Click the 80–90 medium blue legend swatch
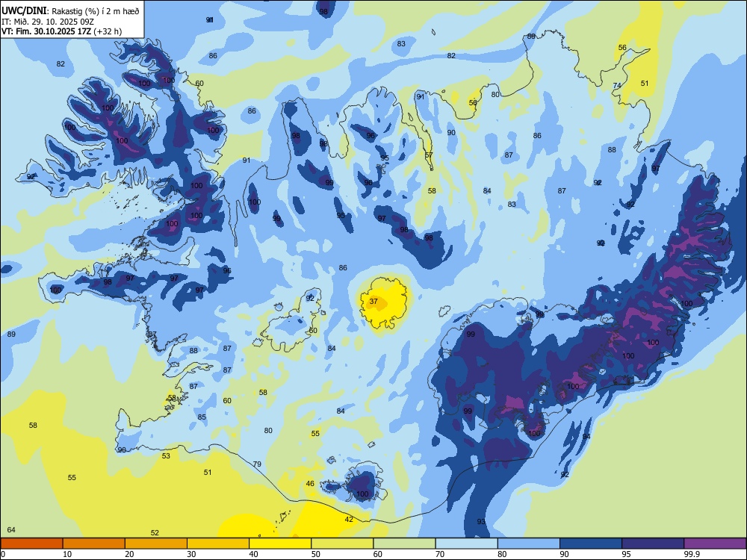Screen dimensions: 747x560 point(529,544)
